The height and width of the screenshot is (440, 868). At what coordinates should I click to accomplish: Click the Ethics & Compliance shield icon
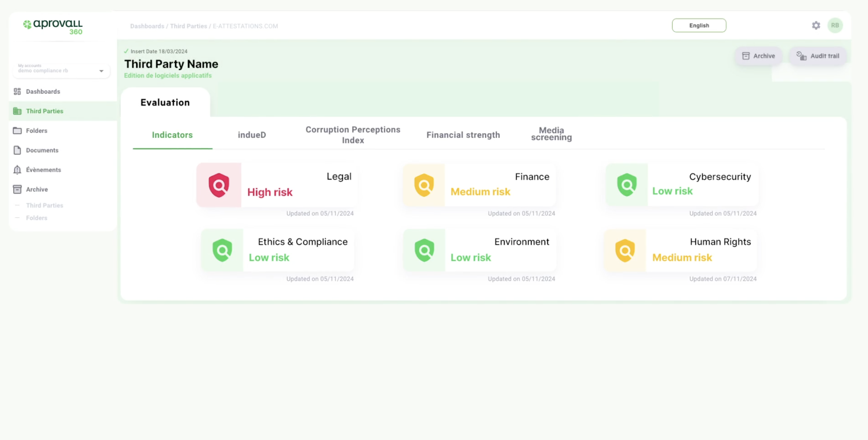pyautogui.click(x=222, y=250)
